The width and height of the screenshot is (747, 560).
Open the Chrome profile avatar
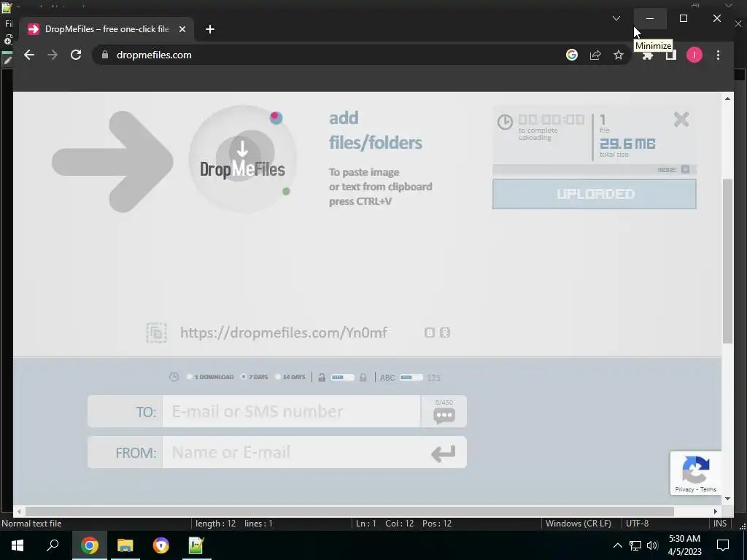click(694, 55)
